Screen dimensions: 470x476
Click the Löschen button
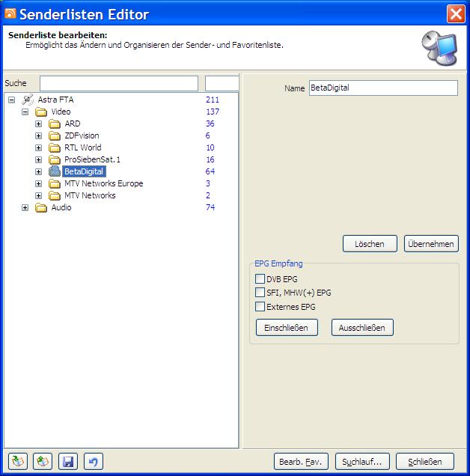pos(370,244)
